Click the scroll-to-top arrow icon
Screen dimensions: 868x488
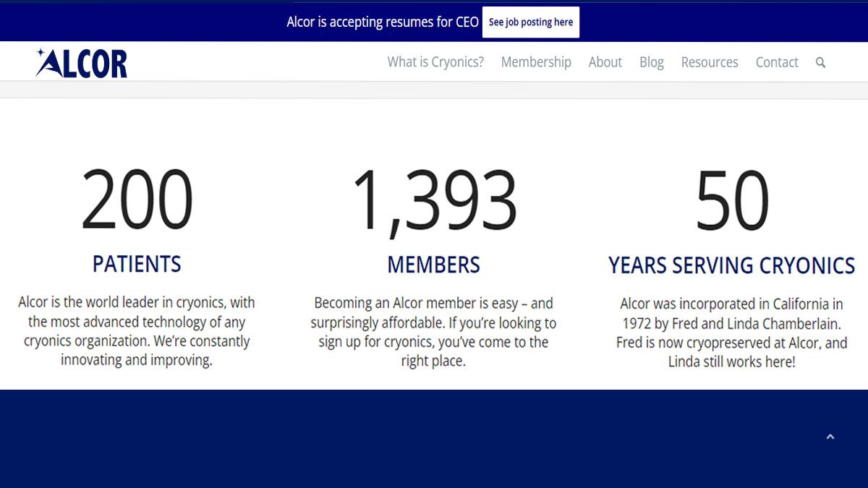tap(830, 437)
